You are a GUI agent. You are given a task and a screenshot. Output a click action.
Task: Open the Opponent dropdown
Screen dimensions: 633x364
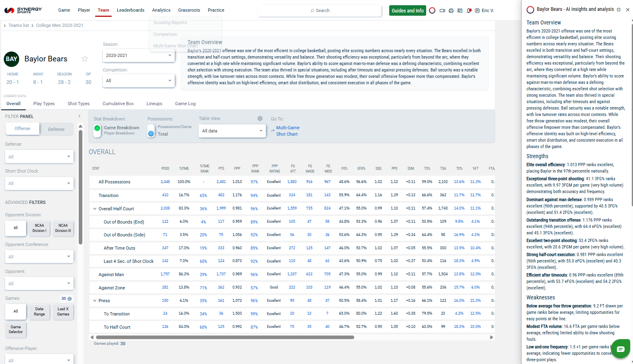pos(39,284)
